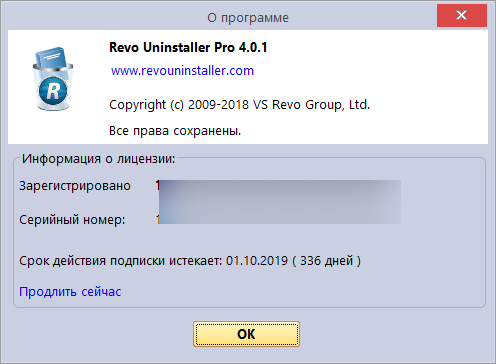496x364 pixels.
Task: Confirm the dialog with the OK button
Action: (246, 334)
